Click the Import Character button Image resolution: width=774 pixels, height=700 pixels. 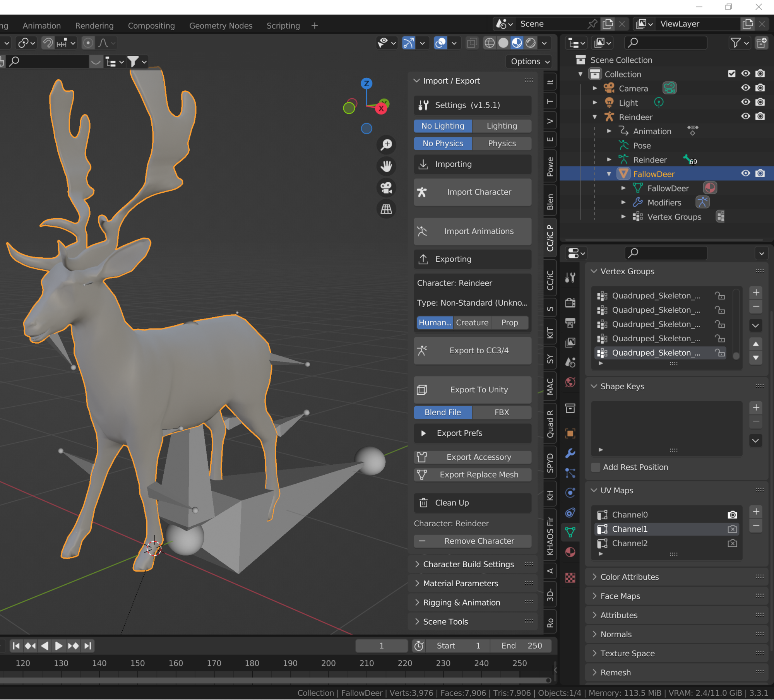473,192
